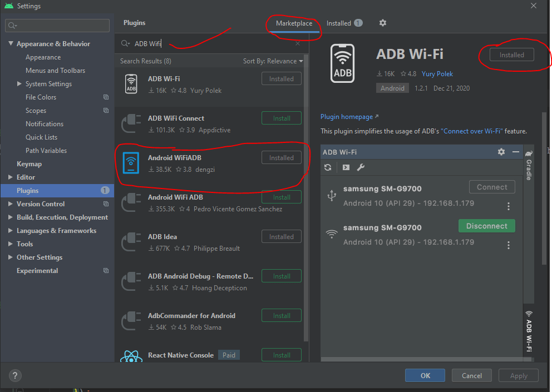Viewport: 552px width, 392px height.
Task: Expand the Version Control settings section
Action: point(11,204)
